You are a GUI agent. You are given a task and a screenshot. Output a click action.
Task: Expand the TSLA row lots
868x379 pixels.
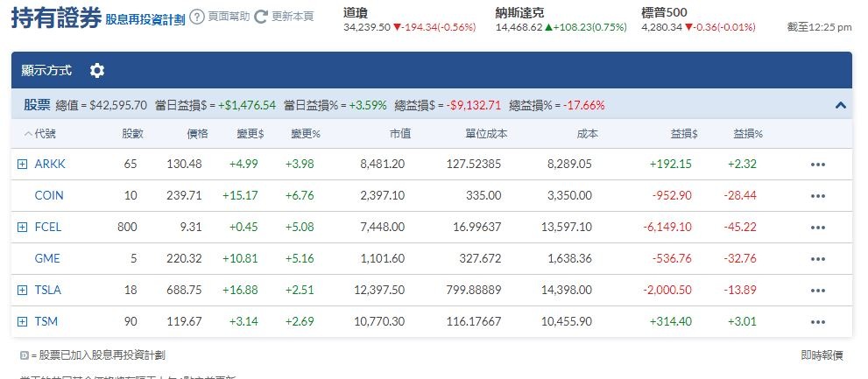click(x=22, y=290)
